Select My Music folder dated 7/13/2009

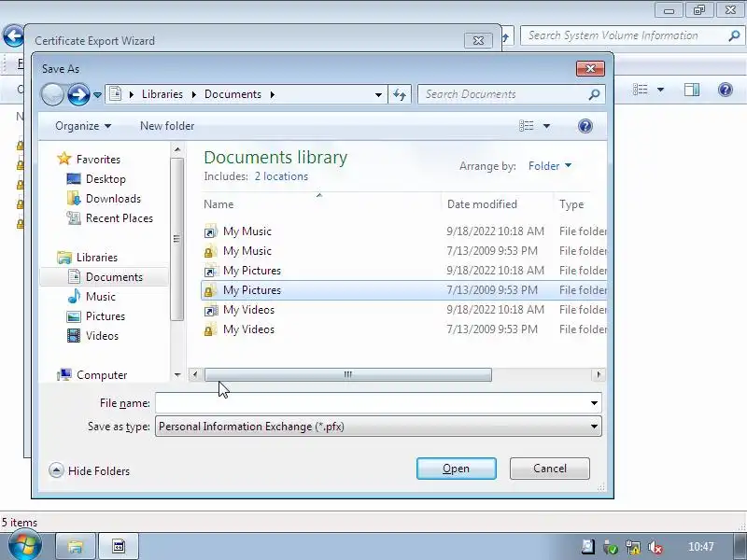coord(404,251)
